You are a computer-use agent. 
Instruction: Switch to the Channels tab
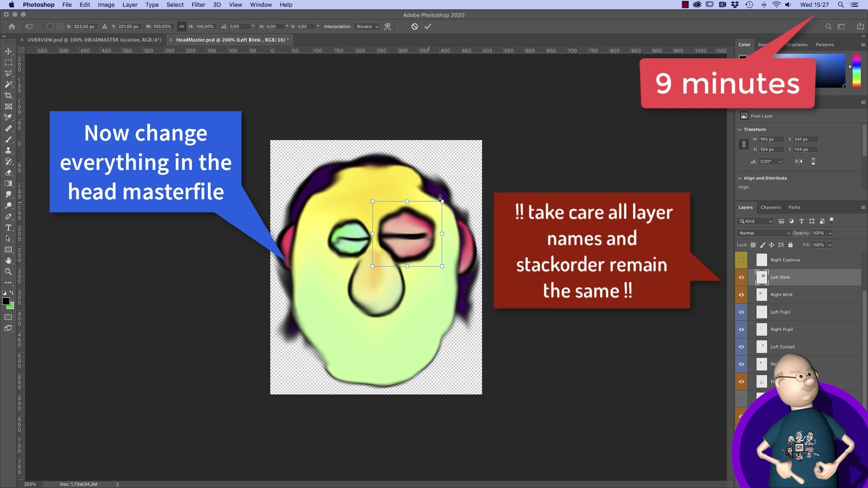pyautogui.click(x=770, y=207)
